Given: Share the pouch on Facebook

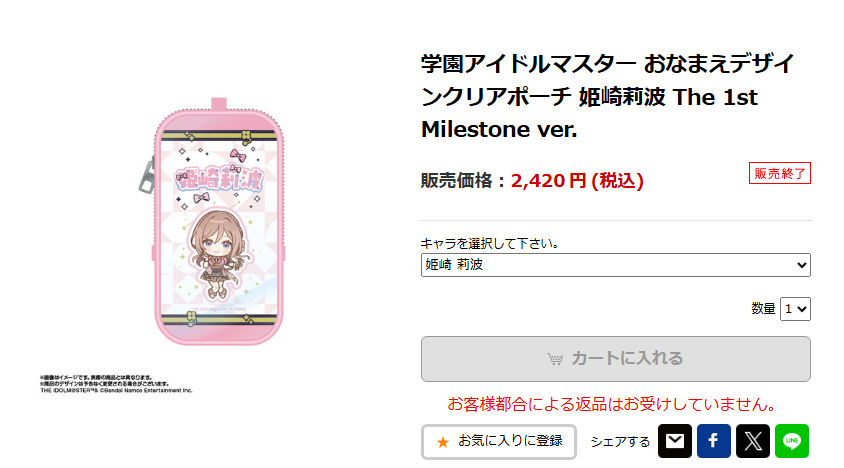Looking at the screenshot, I should [714, 441].
